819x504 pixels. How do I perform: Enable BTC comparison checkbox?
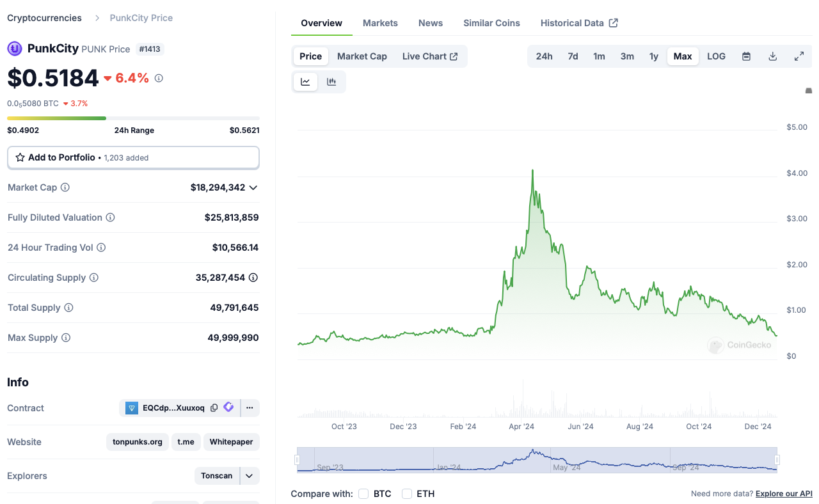[x=363, y=494]
